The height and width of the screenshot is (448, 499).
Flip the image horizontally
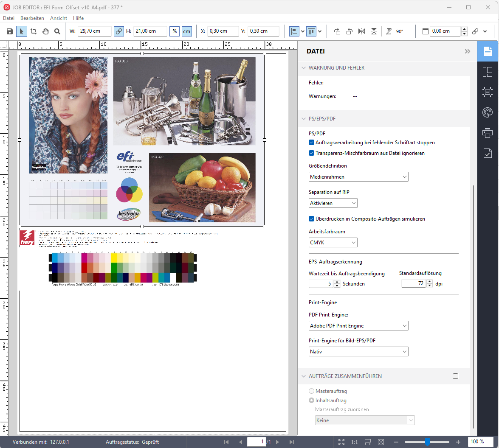(x=361, y=31)
